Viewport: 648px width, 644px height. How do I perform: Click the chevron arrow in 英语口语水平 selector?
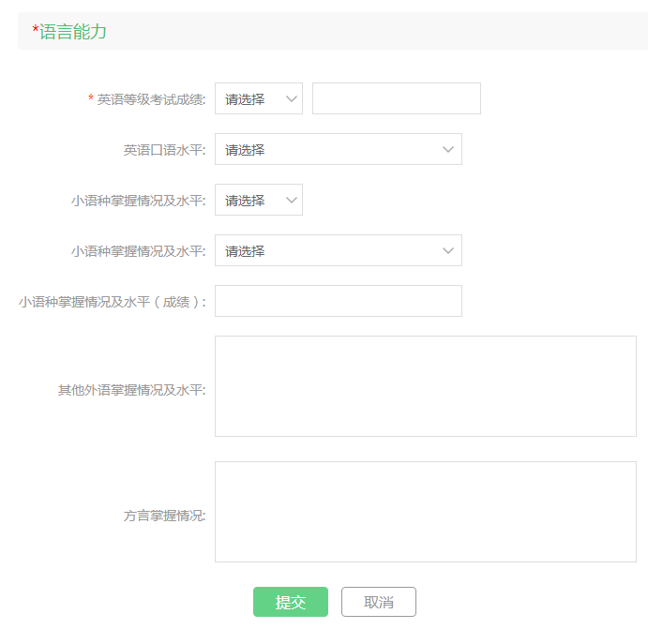(448, 150)
